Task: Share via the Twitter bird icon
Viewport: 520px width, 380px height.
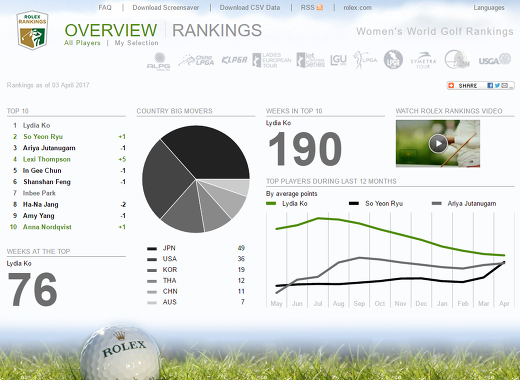Action: click(x=497, y=86)
